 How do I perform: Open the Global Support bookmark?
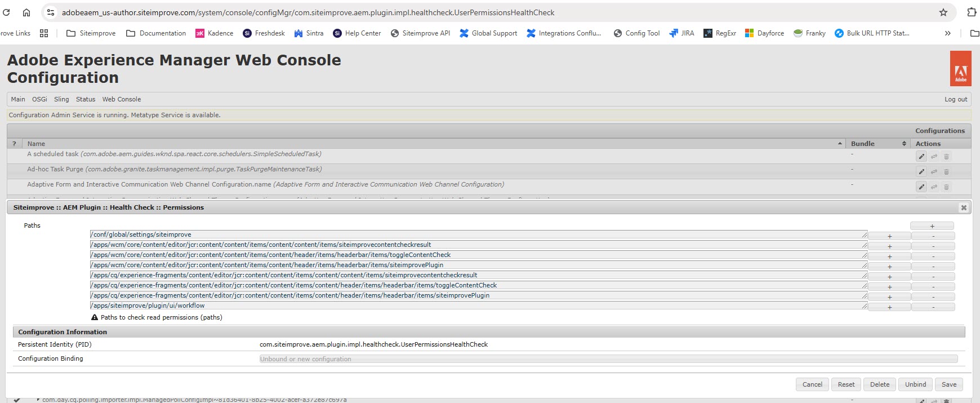pos(488,33)
